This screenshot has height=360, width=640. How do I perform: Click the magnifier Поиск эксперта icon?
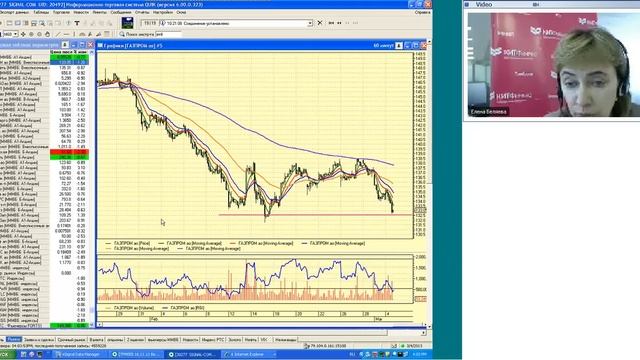pyautogui.click(x=122, y=34)
